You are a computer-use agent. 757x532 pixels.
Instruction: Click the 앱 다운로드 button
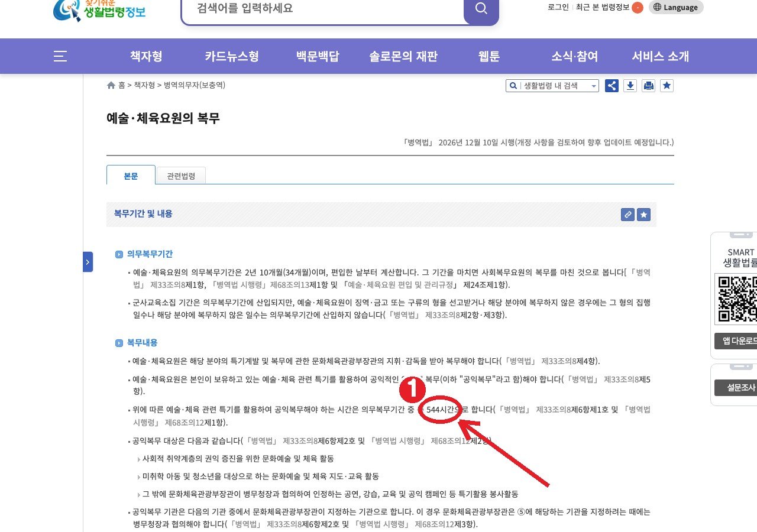point(736,341)
